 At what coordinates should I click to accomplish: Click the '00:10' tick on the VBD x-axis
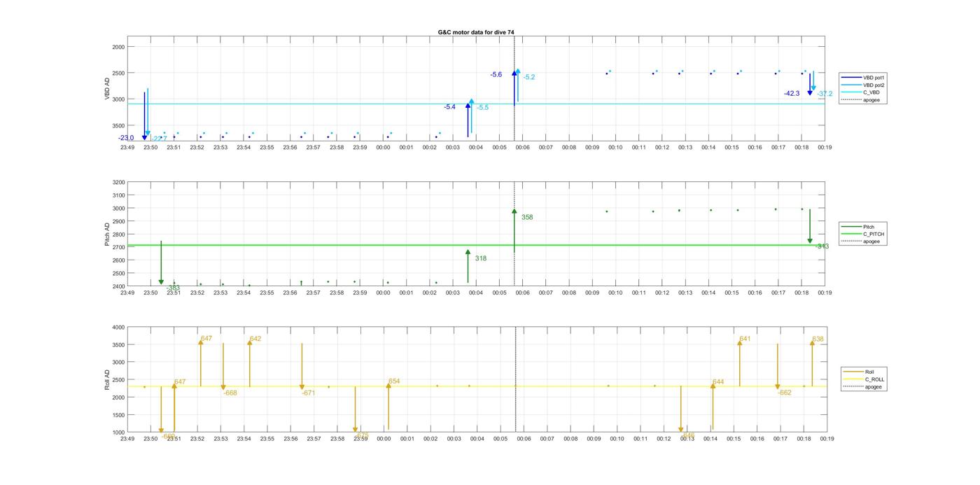coord(615,148)
